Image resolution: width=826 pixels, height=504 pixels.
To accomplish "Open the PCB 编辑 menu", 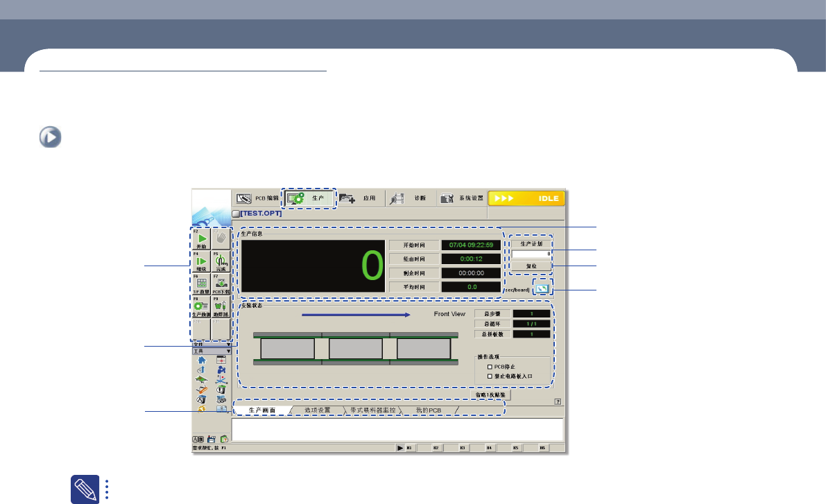I will pyautogui.click(x=257, y=198).
